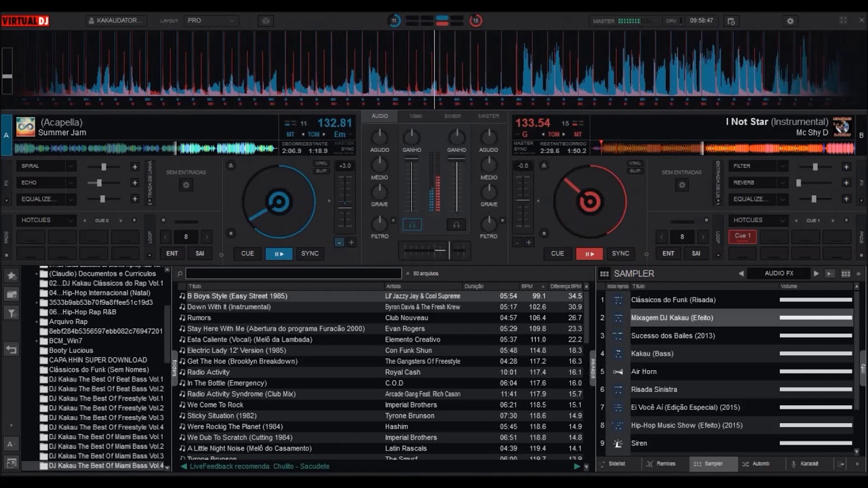Click deck B ENT loop-in button
The height and width of the screenshot is (488, 868).
click(669, 253)
